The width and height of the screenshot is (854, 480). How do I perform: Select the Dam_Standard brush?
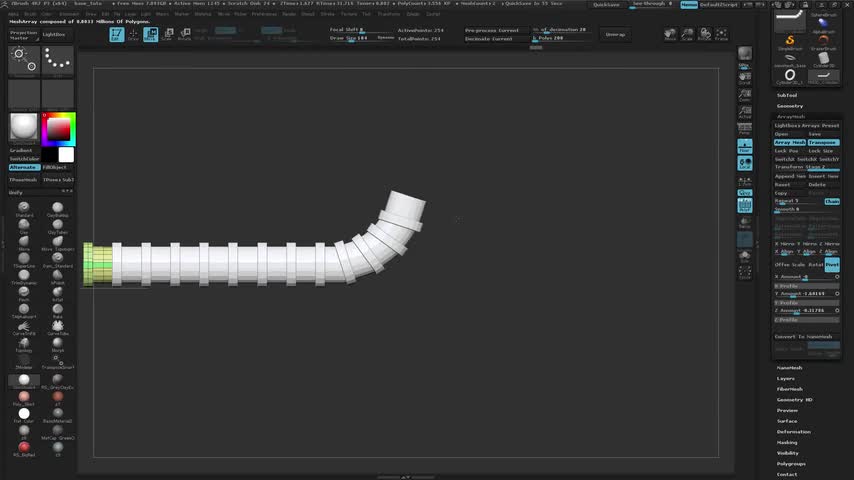[x=57, y=260]
